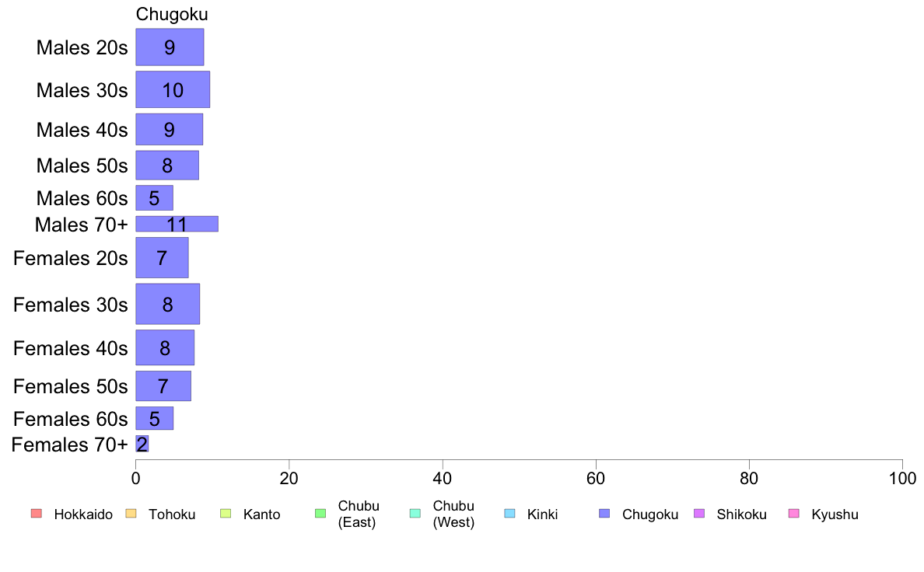Click the Chubu (East) green legend swatch

(x=320, y=514)
